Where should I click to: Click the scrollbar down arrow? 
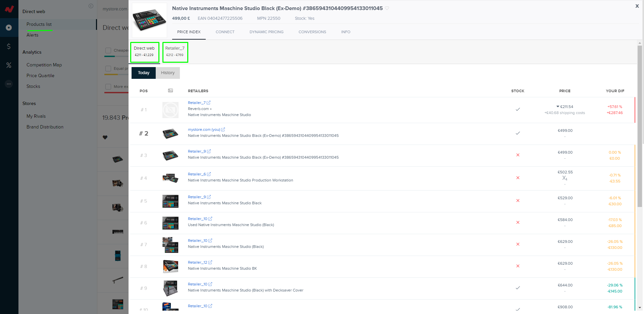(x=640, y=307)
